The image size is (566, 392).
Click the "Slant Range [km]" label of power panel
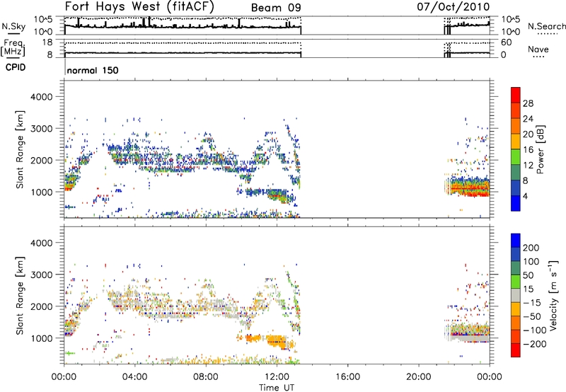[20, 149]
